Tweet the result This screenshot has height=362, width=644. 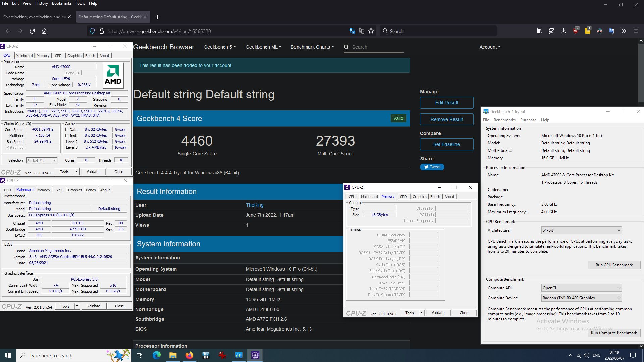click(x=432, y=167)
